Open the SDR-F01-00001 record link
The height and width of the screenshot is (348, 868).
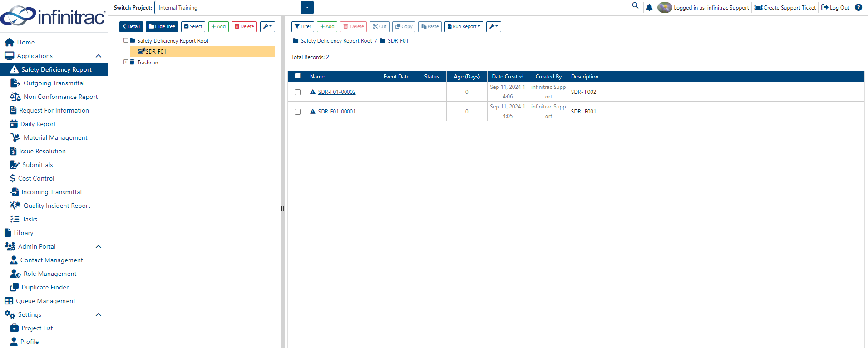337,112
